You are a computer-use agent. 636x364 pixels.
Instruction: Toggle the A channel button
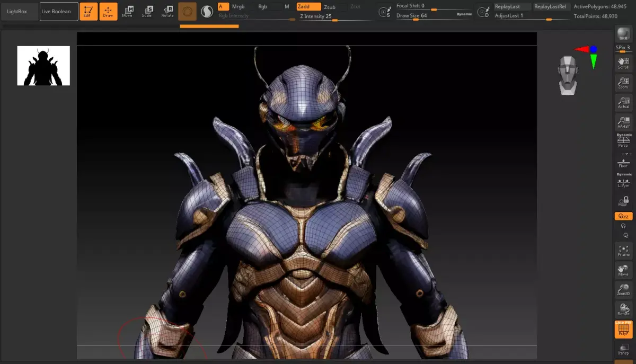click(223, 7)
